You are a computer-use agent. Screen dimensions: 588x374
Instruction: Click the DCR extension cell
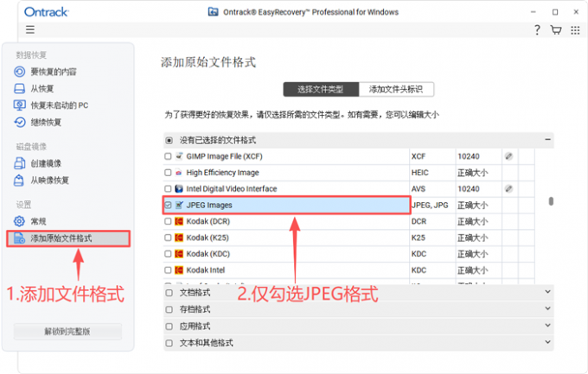point(419,221)
